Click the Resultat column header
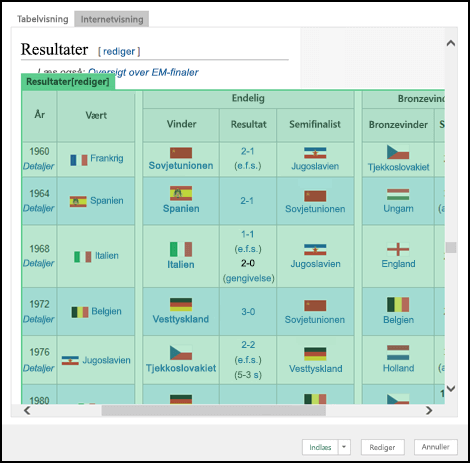This screenshot has width=470, height=463. [249, 125]
